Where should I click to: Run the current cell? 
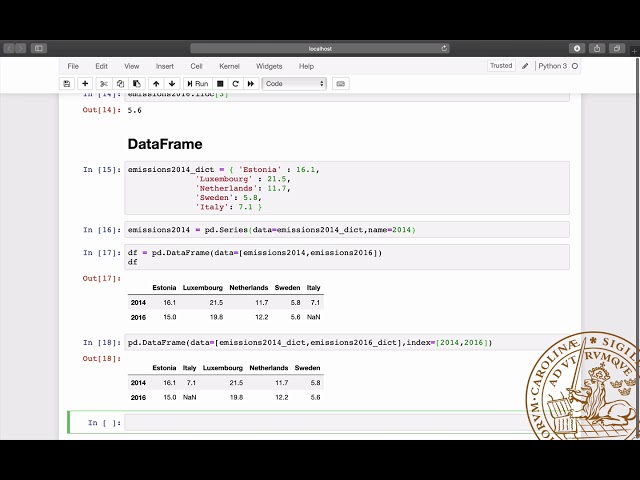coord(198,84)
